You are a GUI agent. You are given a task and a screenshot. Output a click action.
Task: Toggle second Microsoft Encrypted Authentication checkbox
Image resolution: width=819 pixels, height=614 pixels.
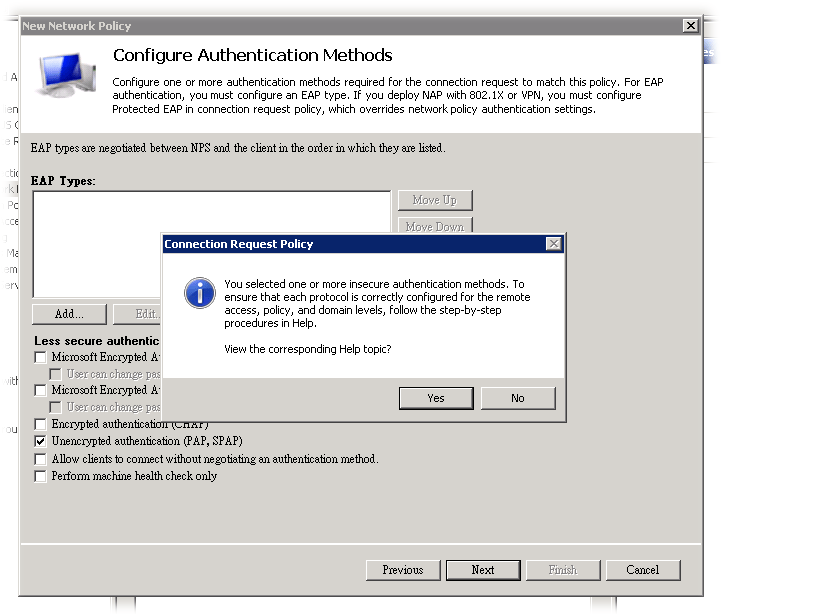(x=41, y=390)
